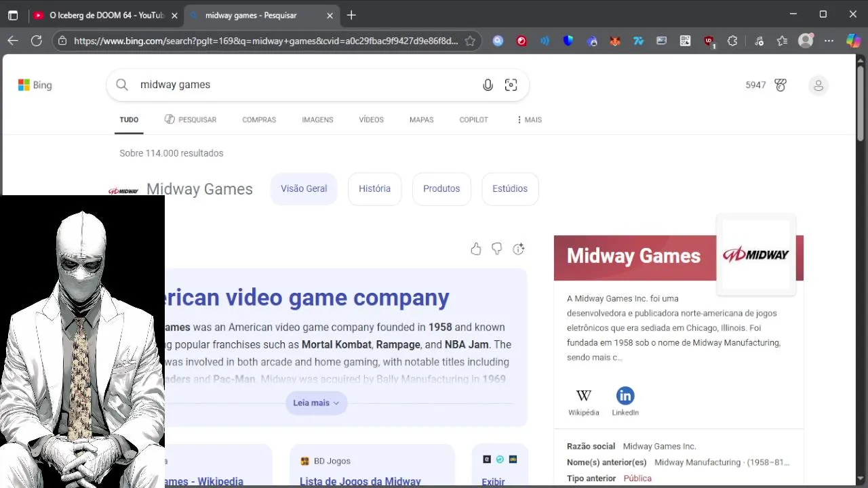Screen dimensions: 868x488
Task: Switch to the VÍDEOS tab
Action: (371, 119)
